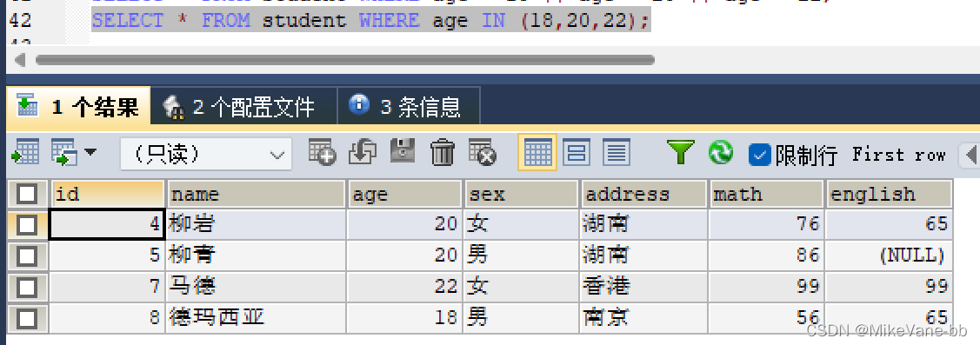Click the previous page arrow after First row

point(971,155)
